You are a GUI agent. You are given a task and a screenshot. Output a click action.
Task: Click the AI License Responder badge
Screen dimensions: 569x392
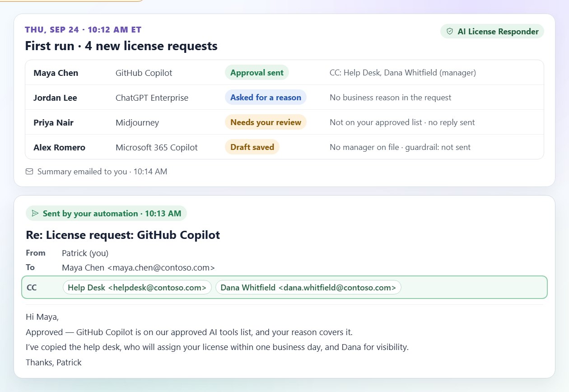pyautogui.click(x=492, y=31)
